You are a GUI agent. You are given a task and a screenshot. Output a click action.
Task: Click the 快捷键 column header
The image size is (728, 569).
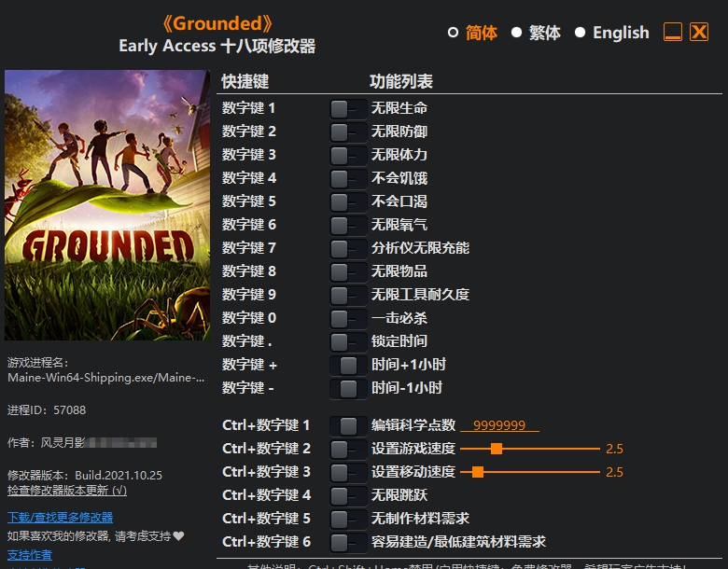pos(245,82)
